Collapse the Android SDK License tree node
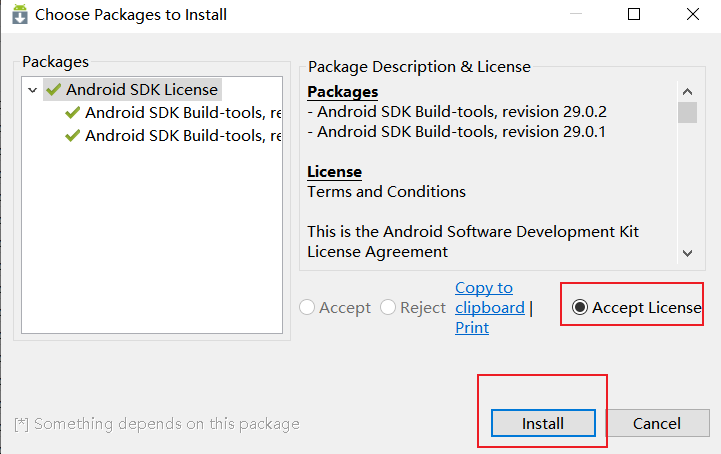The height and width of the screenshot is (454, 721). (x=32, y=90)
